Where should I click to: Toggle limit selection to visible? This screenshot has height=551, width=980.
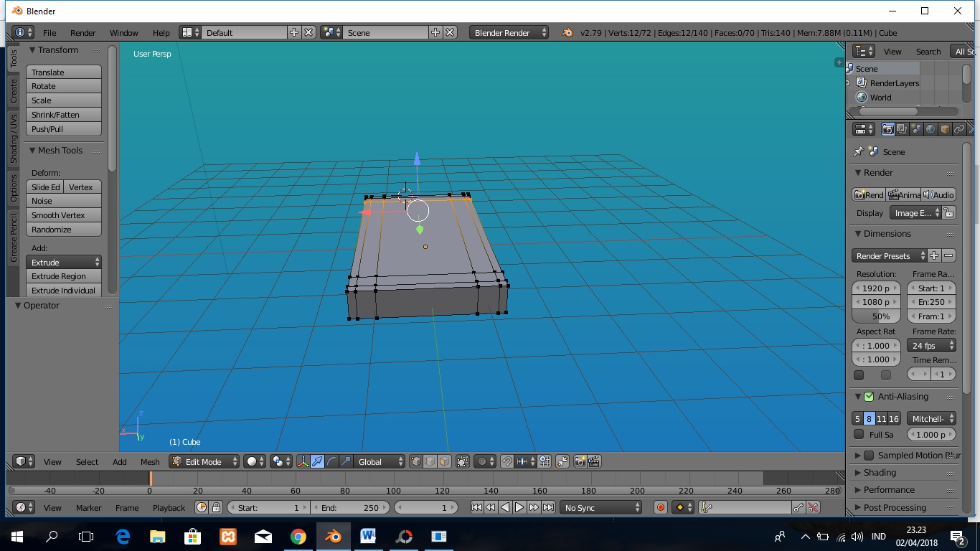pyautogui.click(x=463, y=462)
